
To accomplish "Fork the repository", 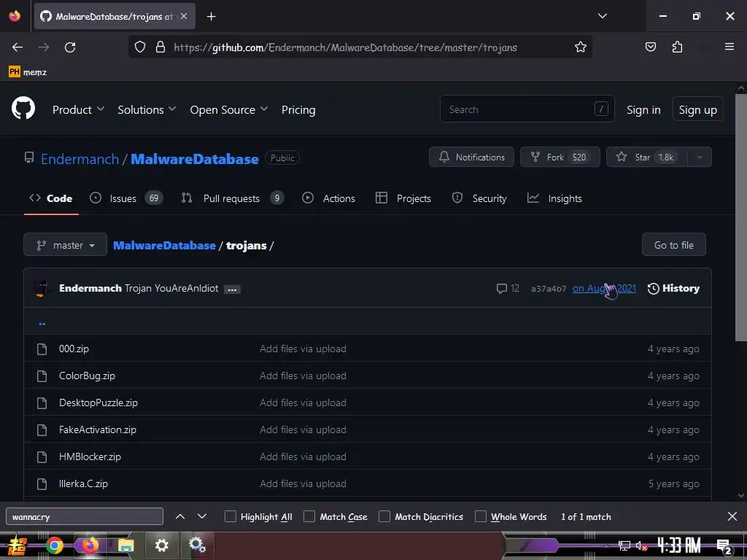I will coord(560,157).
